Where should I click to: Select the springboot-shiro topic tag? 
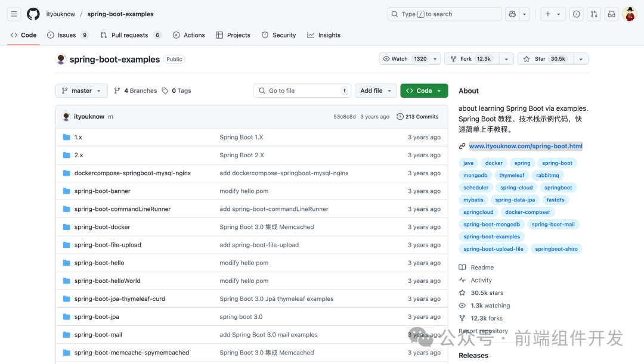[556, 248]
